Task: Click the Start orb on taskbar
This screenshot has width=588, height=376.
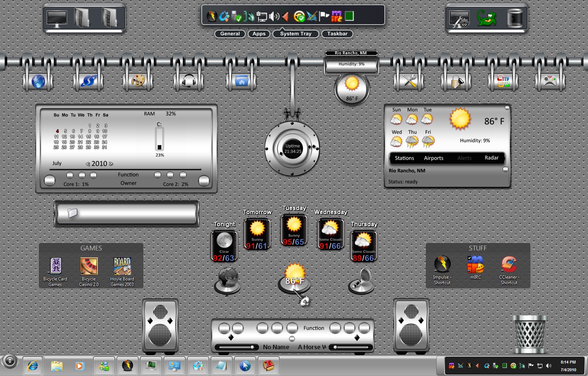Action: click(x=10, y=361)
